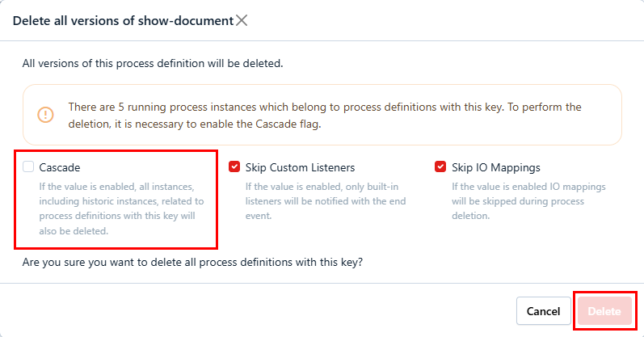Uncheck the Skip Custom Listeners checkbox
This screenshot has width=644, height=337.
click(x=234, y=167)
